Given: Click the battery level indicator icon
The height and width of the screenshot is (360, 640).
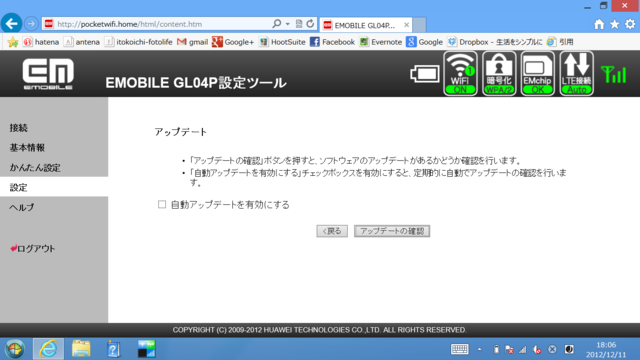Looking at the screenshot, I should click(424, 74).
